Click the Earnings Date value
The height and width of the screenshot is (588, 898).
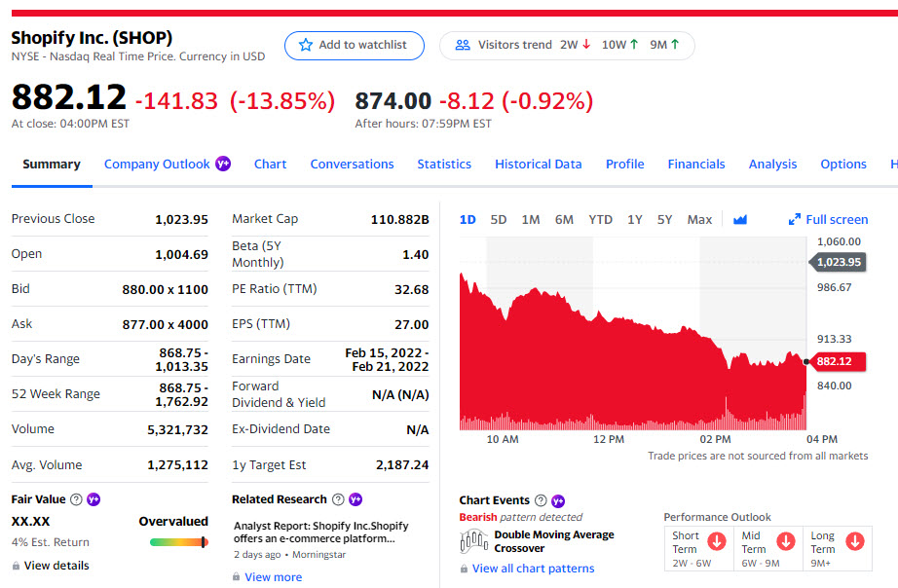[x=387, y=359]
